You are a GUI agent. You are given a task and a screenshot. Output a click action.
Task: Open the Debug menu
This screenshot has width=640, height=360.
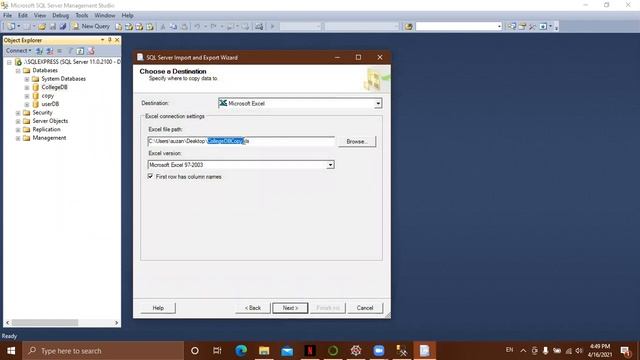[x=60, y=15]
